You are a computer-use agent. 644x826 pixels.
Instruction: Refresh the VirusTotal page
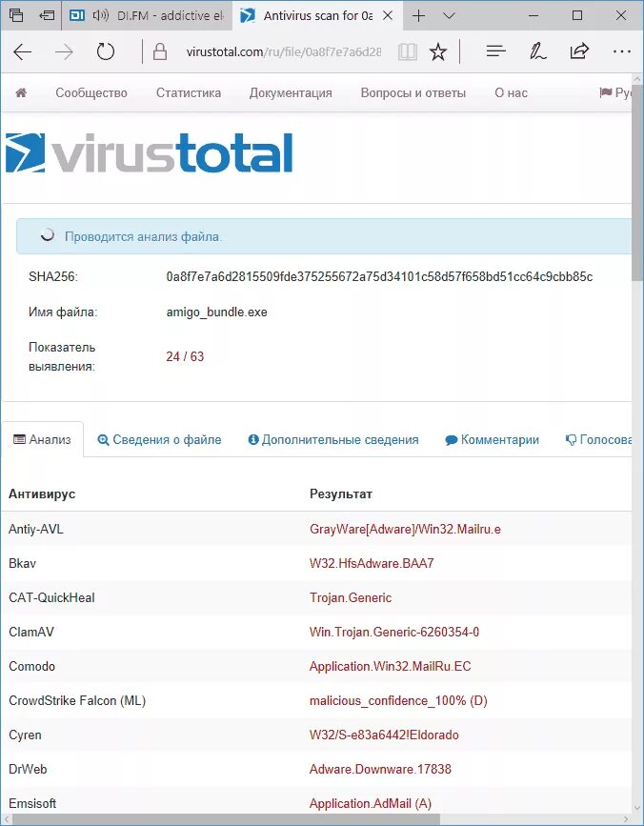click(106, 51)
